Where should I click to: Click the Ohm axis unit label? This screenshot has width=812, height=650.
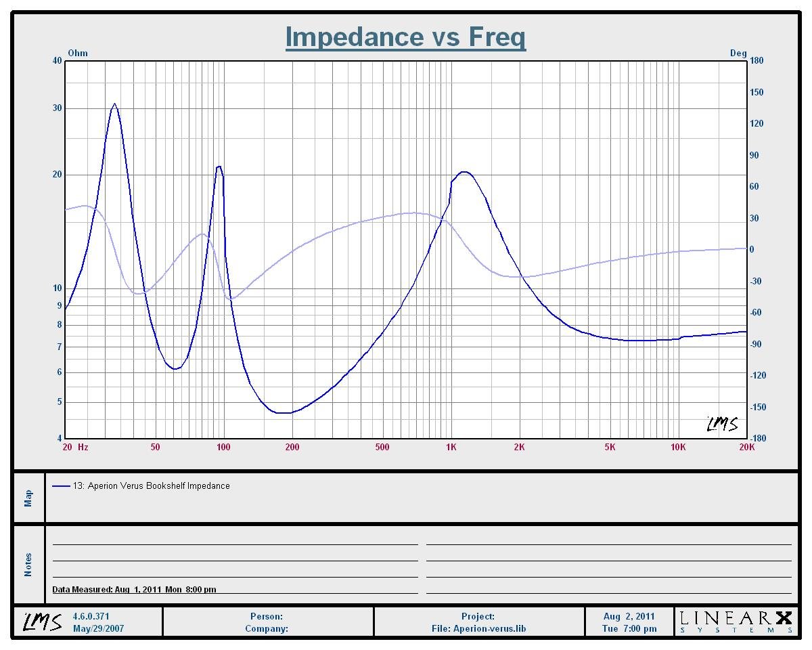[78, 53]
